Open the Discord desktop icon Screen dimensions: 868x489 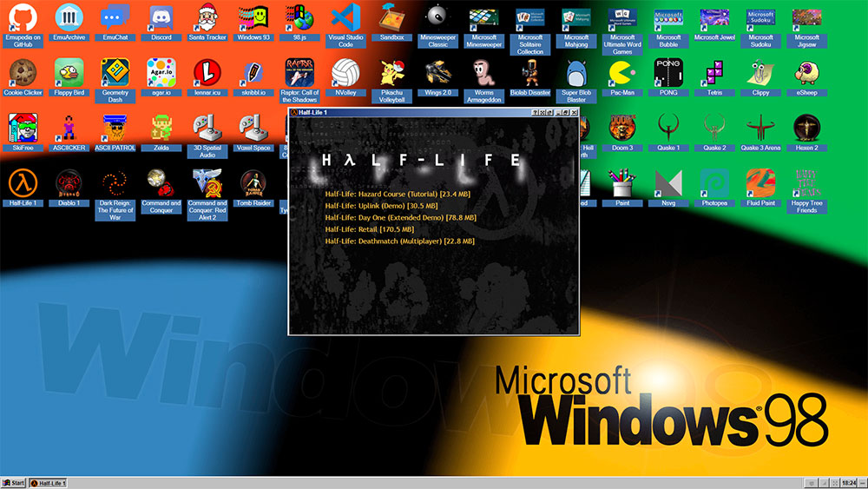tap(161, 17)
